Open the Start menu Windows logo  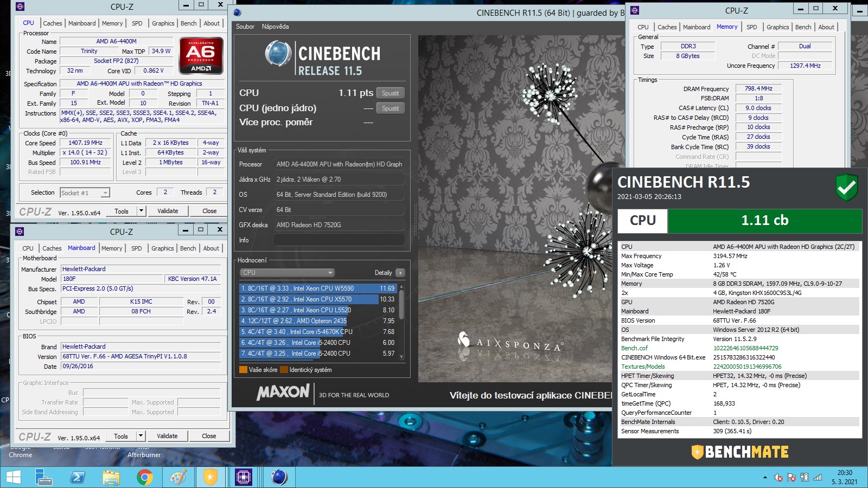13,477
